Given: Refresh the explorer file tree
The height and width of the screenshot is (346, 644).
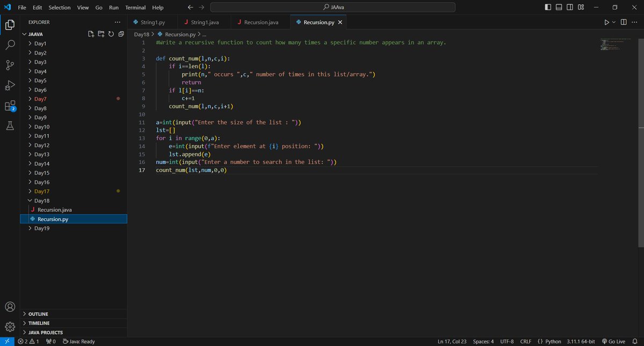Looking at the screenshot, I should pos(111,34).
